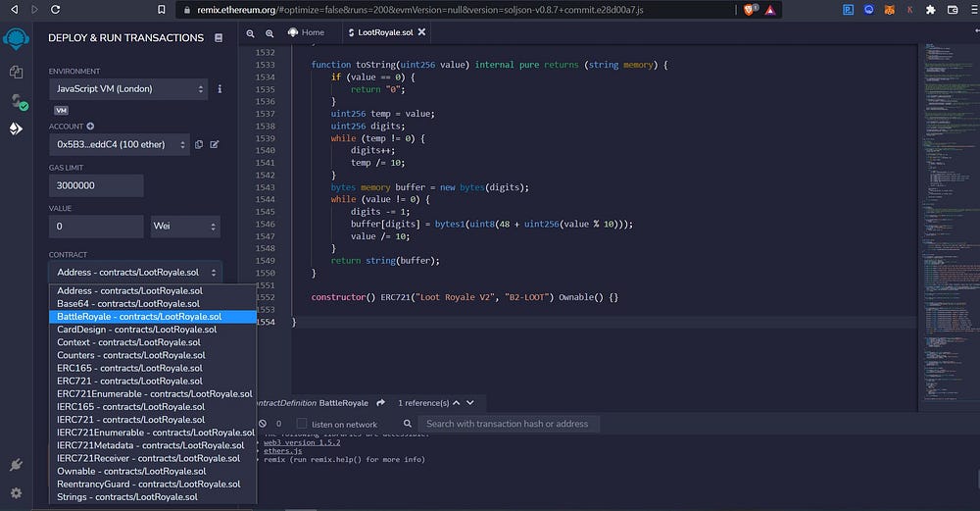980x511 pixels.
Task: Go to next reference chevron
Action: point(470,403)
